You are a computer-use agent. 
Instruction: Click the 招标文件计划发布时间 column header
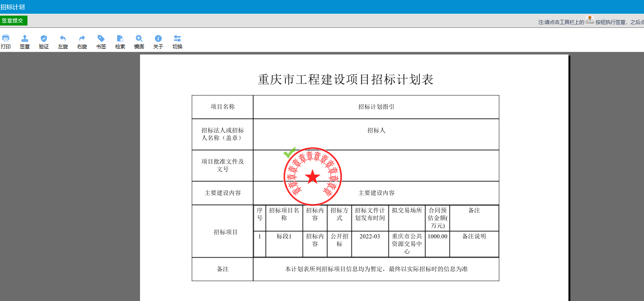(370, 218)
